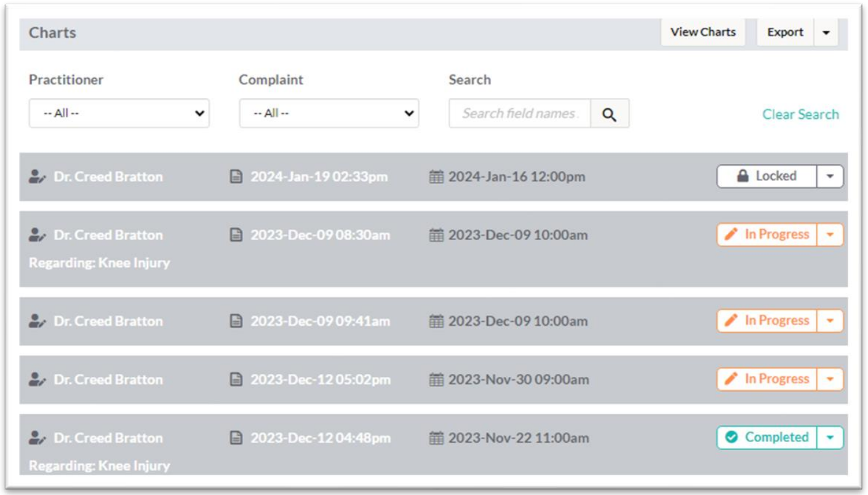Click the Completed status button
Viewport: 868px width, 495px height.
pos(767,438)
